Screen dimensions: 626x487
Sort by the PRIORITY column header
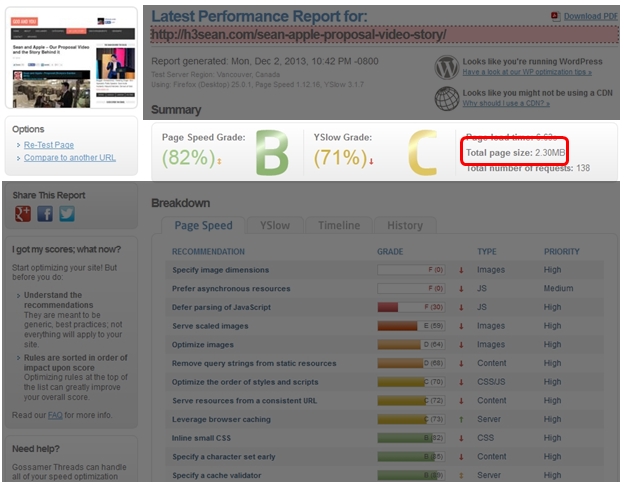click(561, 252)
